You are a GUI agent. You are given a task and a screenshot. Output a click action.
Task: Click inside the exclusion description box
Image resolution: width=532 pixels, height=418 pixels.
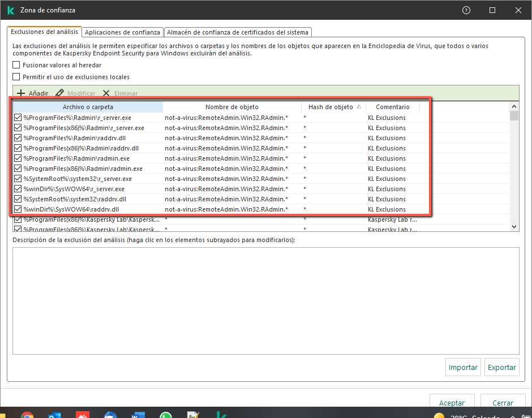266,301
